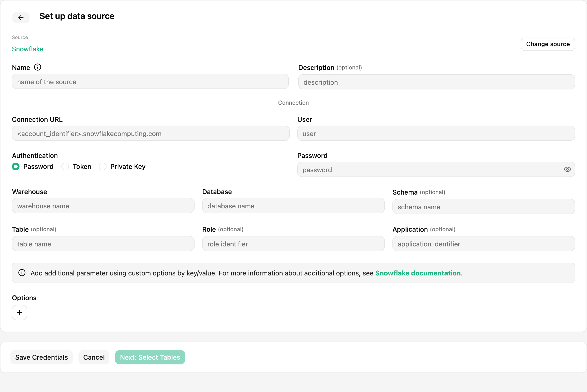Show password using the eye icon
The height and width of the screenshot is (392, 587).
coord(567,170)
